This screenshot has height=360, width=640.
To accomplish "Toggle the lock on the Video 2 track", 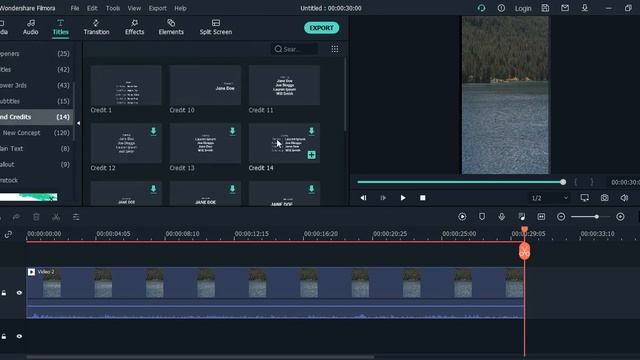I will [4, 293].
